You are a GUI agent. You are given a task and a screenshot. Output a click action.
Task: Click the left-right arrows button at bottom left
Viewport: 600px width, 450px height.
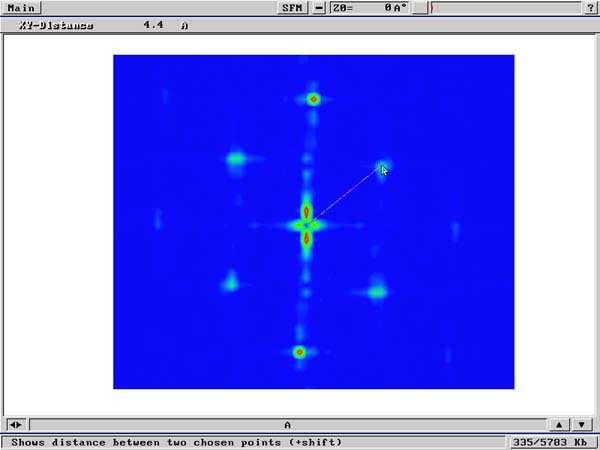pyautogui.click(x=16, y=424)
